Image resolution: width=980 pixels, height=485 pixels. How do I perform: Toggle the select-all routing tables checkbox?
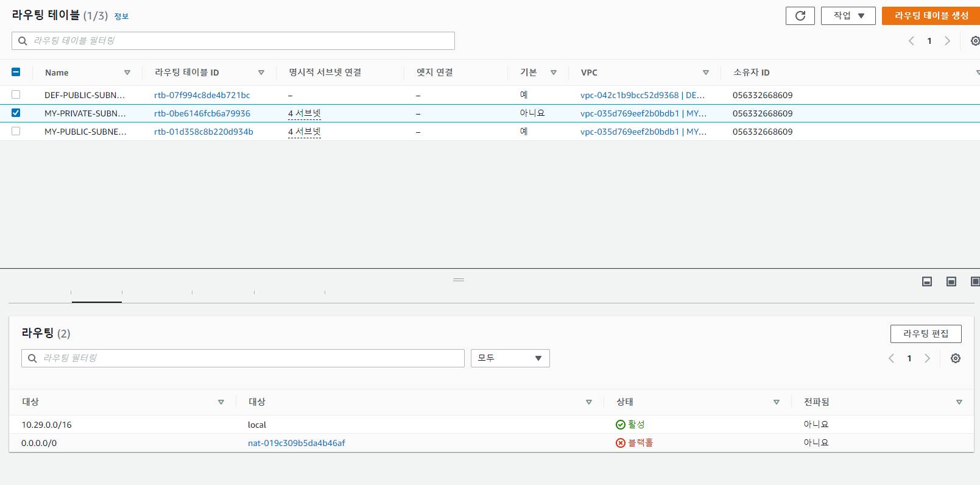16,72
